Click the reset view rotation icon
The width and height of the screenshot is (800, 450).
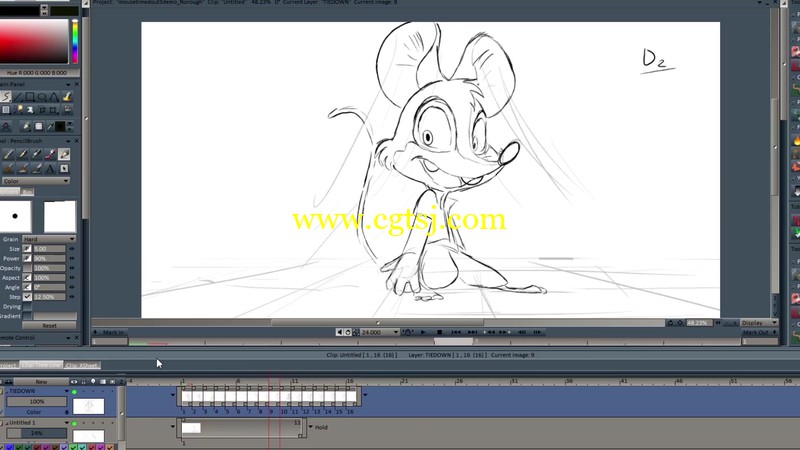coord(670,323)
